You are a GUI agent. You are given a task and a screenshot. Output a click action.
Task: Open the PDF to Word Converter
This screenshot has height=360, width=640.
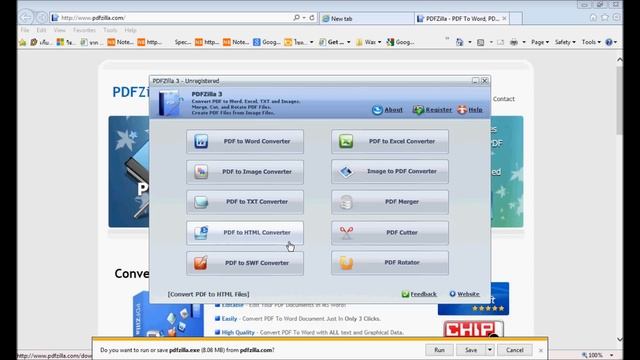click(245, 142)
